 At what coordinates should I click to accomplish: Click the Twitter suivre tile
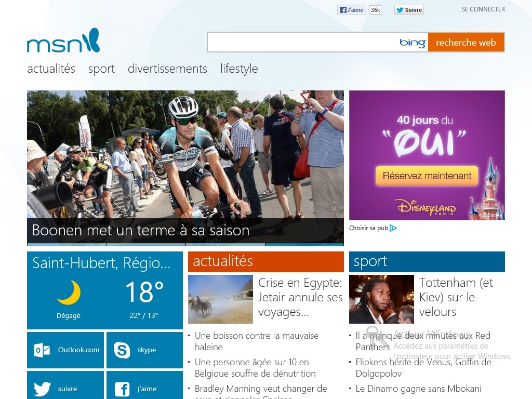[65, 385]
